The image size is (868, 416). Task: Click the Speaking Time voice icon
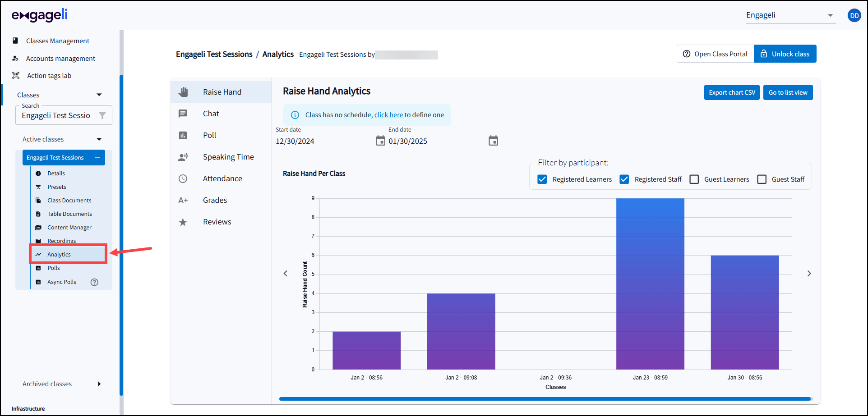(x=183, y=157)
